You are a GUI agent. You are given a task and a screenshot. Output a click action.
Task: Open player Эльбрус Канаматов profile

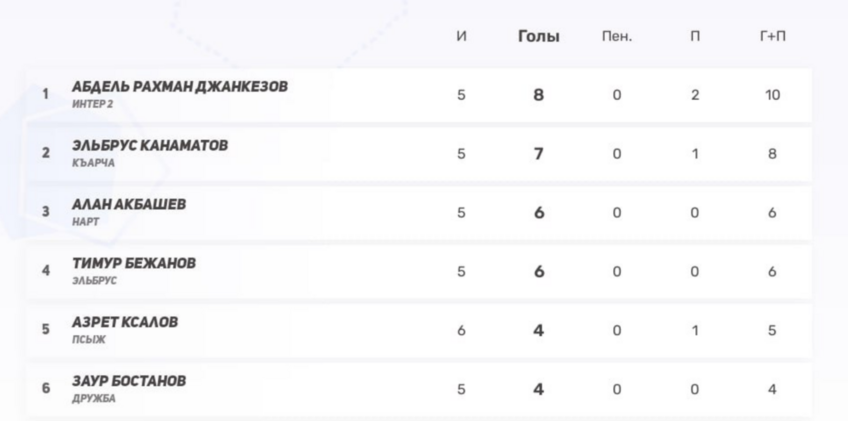(150, 146)
